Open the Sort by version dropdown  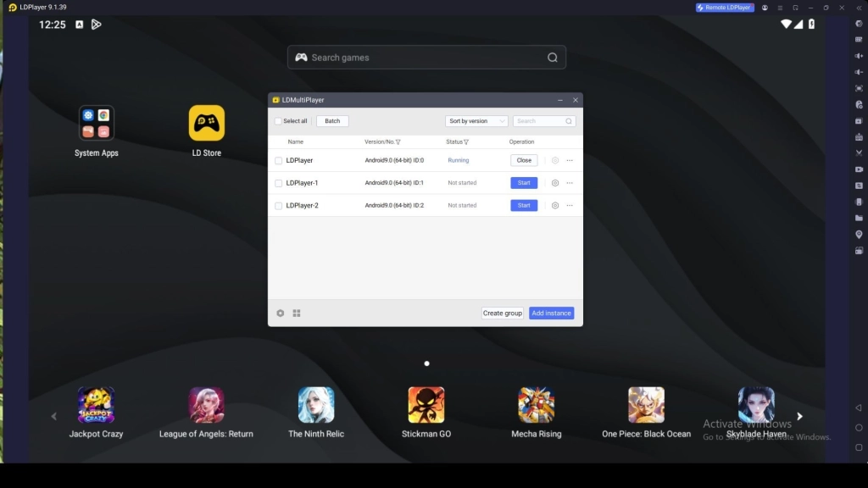point(476,120)
